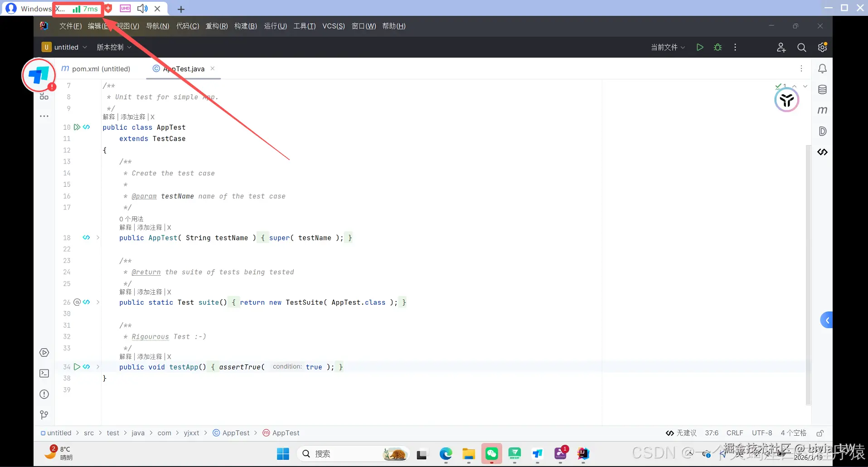
Task: Open the 窗口(W) menu
Action: pyautogui.click(x=364, y=26)
